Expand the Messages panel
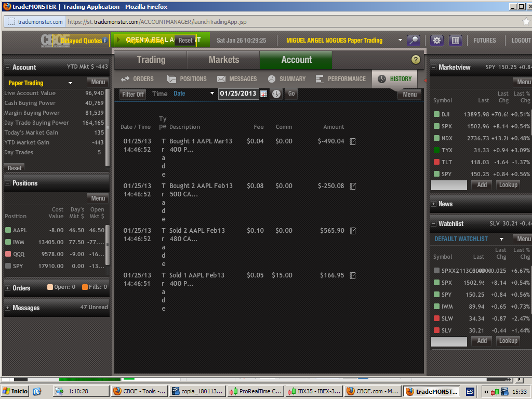 tap(7, 308)
